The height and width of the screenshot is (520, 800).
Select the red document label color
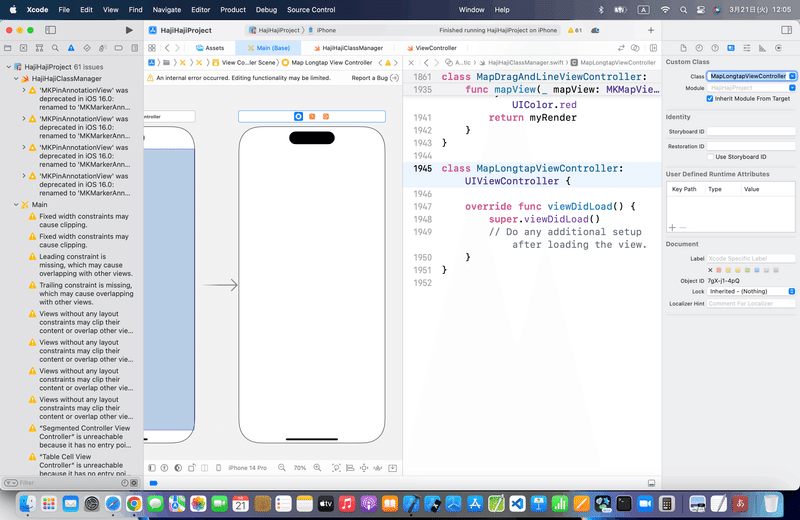click(719, 270)
